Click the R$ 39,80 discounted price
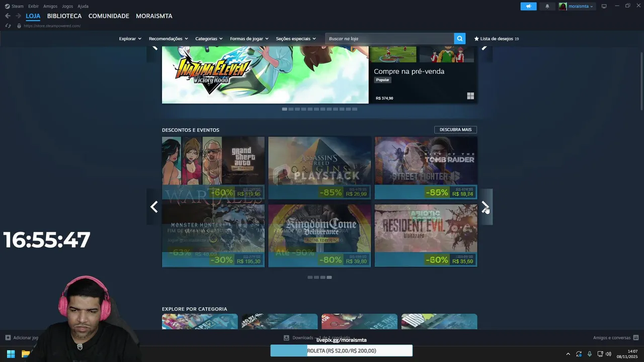Image resolution: width=644 pixels, height=362 pixels. (x=357, y=261)
